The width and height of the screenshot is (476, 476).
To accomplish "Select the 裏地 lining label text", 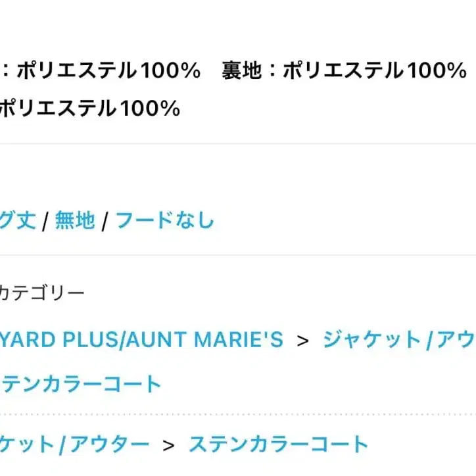I will pos(241,71).
